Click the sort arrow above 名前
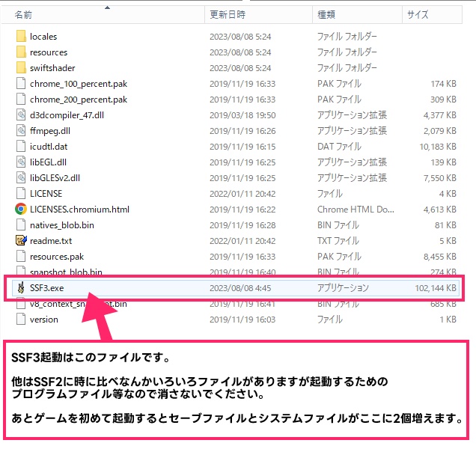Viewport: 476px width, 449px height. pos(107,7)
